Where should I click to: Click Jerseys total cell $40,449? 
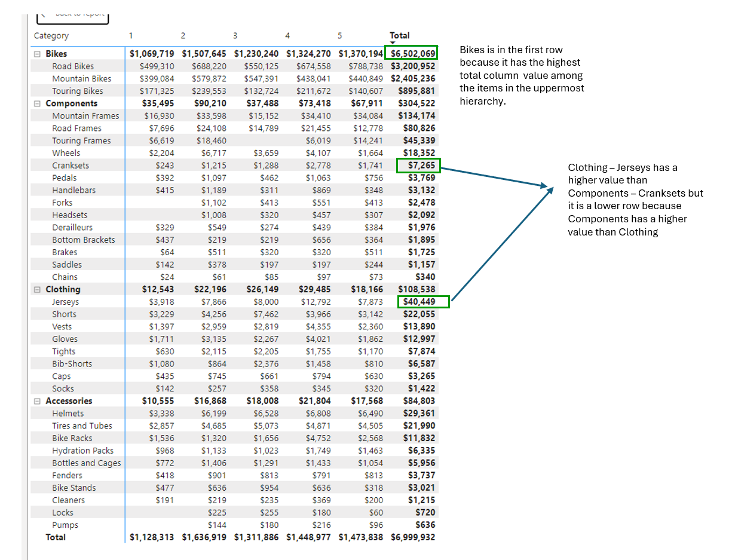click(419, 302)
